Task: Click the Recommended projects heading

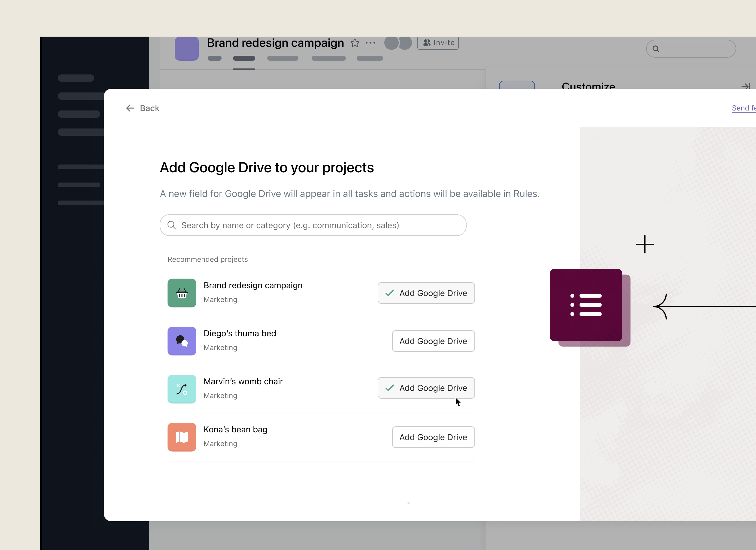Action: 208,259
